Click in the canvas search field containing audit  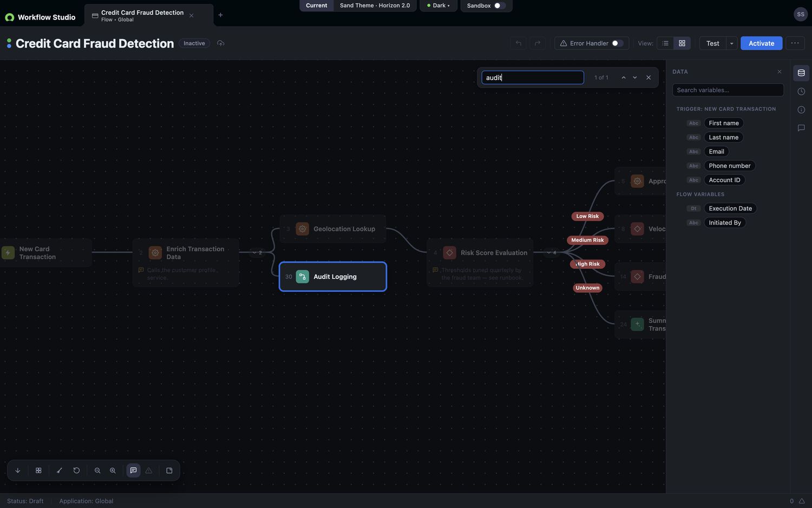tap(533, 77)
